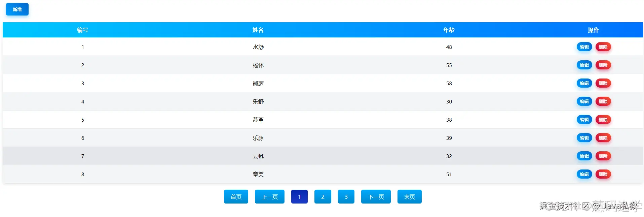Click the ID cell of 章美's row
The width and height of the screenshot is (644, 217).
[83, 174]
